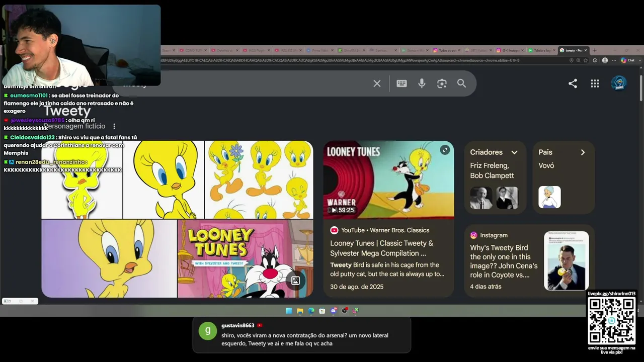Open the Instagram post about Tweety Bird

[504, 261]
